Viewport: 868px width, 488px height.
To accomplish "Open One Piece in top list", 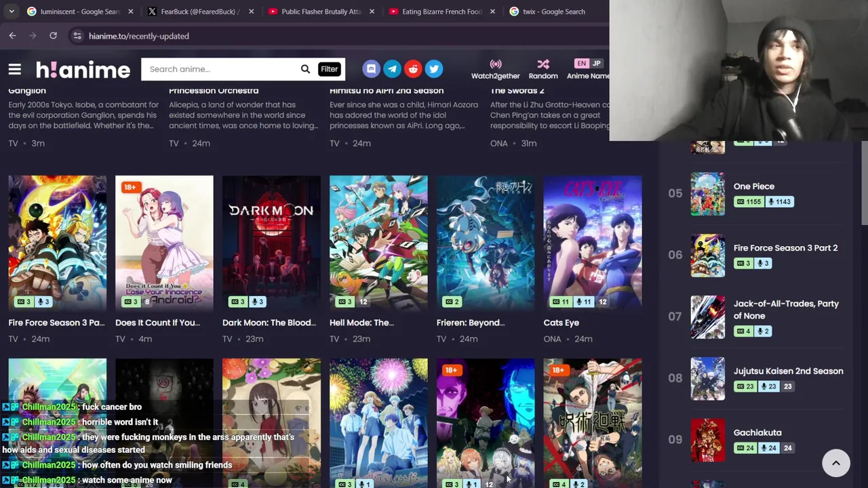I will click(754, 186).
